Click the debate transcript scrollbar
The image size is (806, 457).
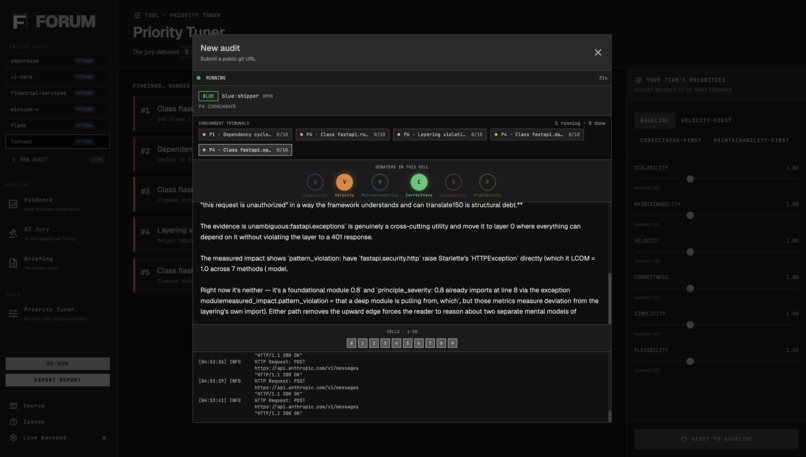point(610,298)
